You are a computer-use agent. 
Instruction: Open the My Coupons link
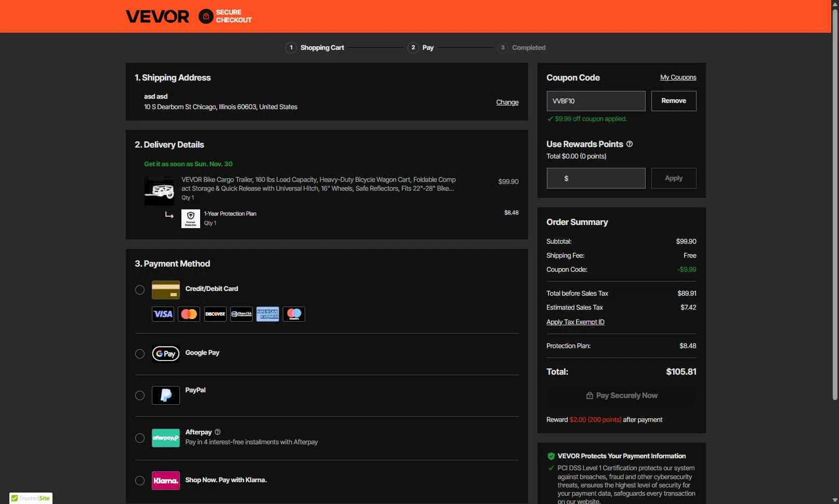pyautogui.click(x=678, y=77)
